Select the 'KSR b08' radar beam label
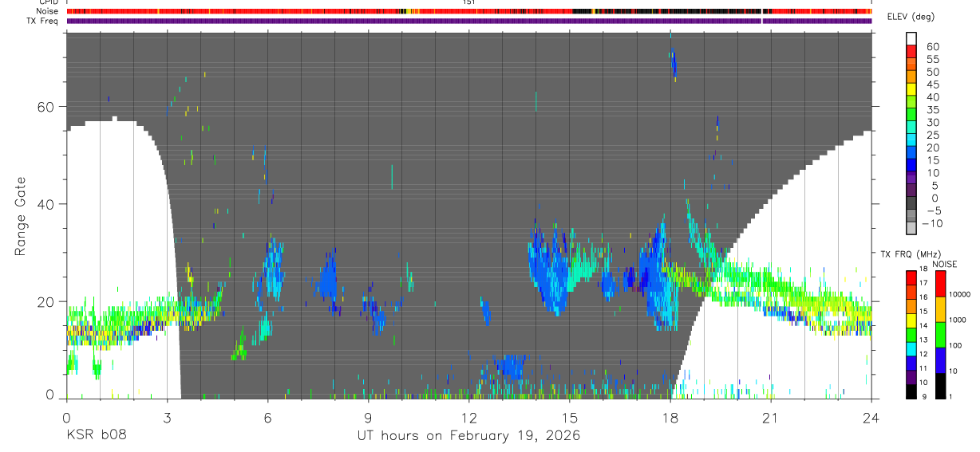 (x=96, y=436)
